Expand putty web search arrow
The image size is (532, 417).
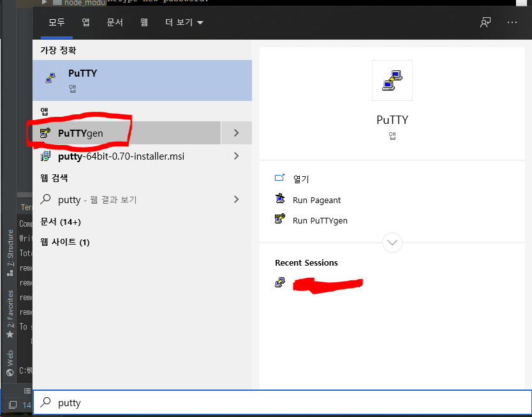(237, 199)
